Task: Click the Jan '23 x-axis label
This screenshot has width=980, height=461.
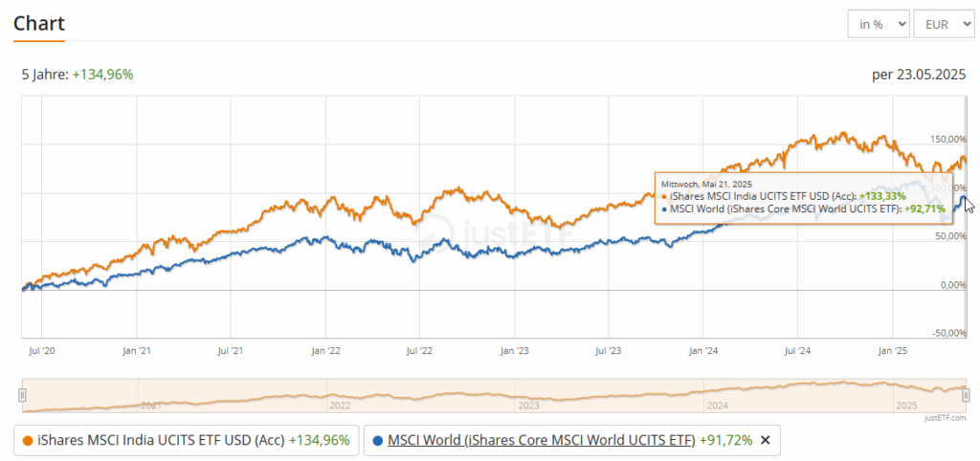Action: [x=515, y=351]
